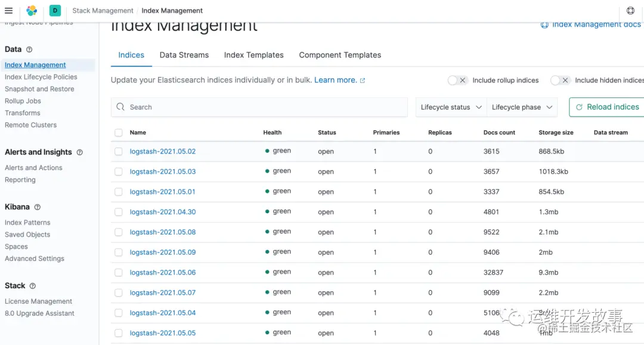The image size is (644, 345).
Task: Switch to the Component Templates tab
Action: (340, 55)
